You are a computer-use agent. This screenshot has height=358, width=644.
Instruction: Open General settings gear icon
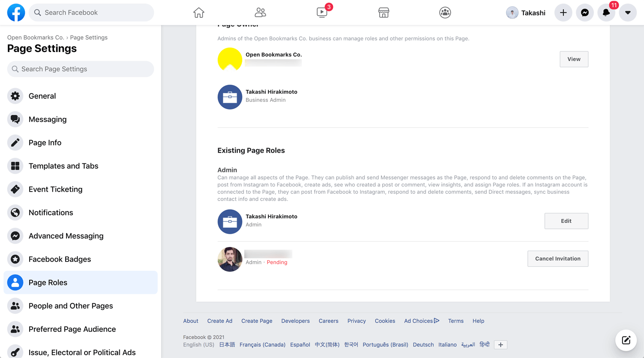[15, 96]
